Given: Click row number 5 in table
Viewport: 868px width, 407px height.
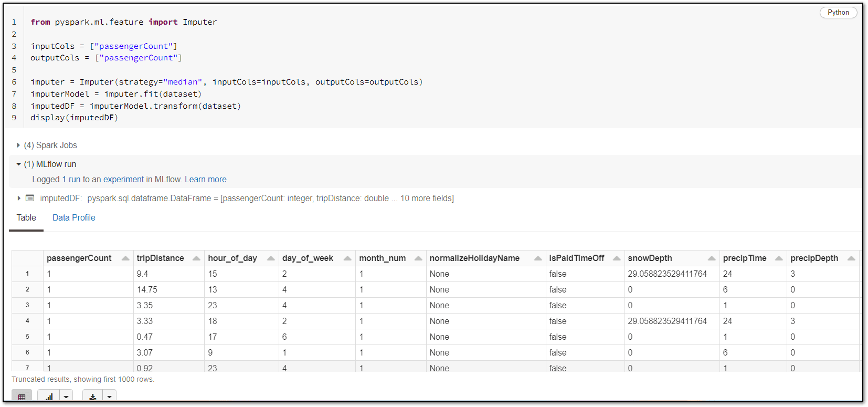Looking at the screenshot, I should pos(27,337).
